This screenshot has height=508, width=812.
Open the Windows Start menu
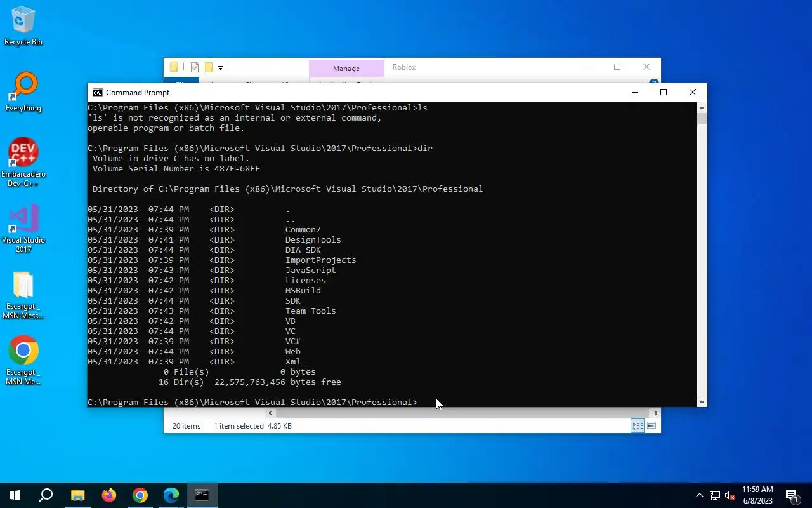coord(15,495)
